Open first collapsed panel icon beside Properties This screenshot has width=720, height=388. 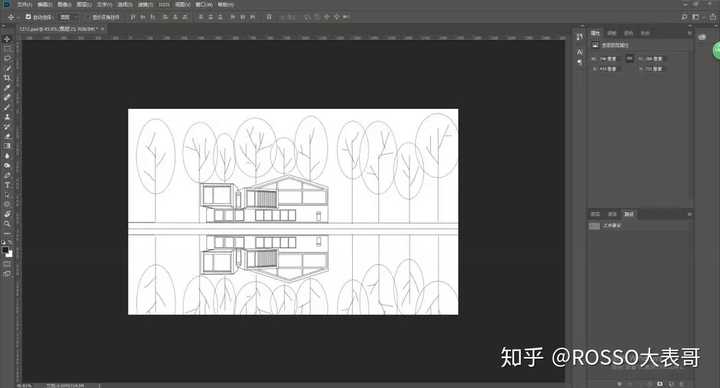(x=579, y=36)
